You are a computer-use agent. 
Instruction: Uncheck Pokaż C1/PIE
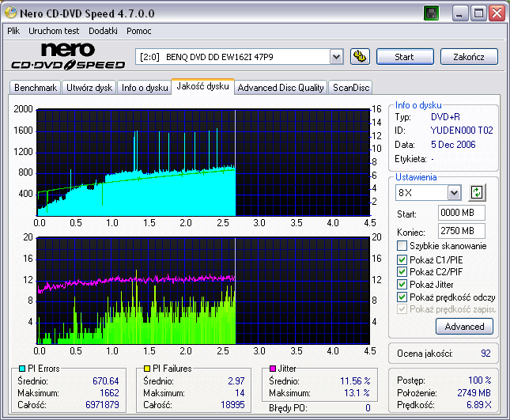tap(402, 259)
